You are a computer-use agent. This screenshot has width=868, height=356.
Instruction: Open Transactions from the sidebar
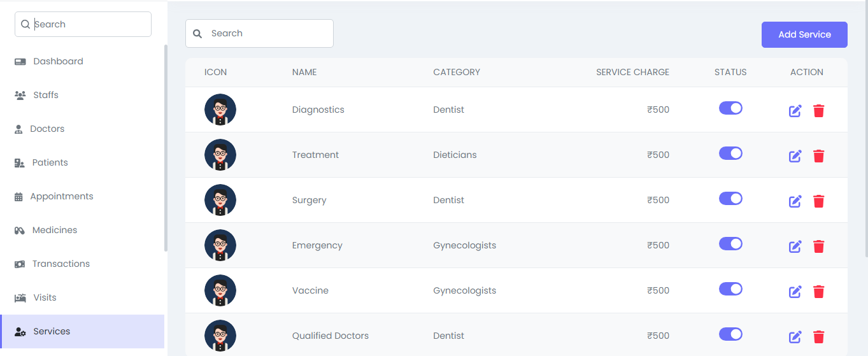click(x=60, y=264)
